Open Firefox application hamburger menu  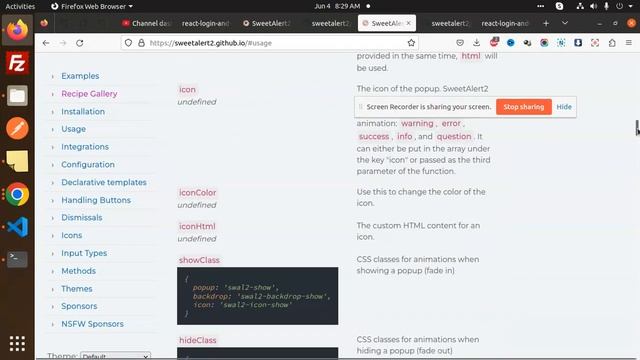pyautogui.click(x=629, y=43)
